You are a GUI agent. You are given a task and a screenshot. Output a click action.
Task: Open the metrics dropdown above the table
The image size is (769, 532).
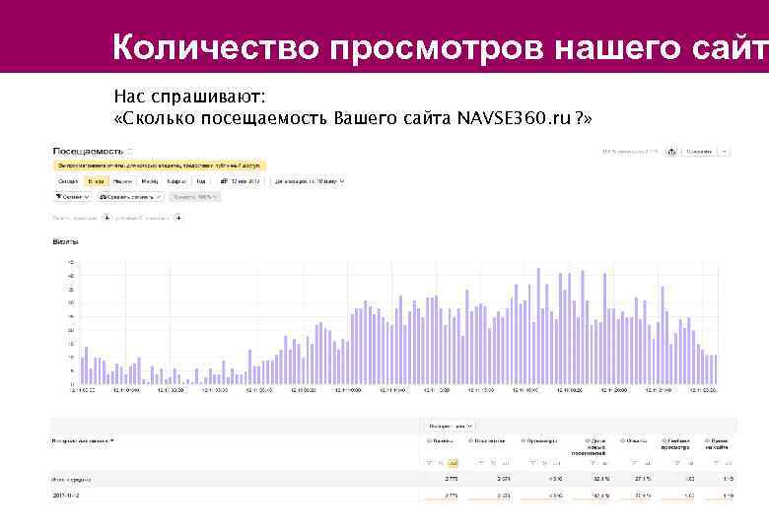[x=451, y=427]
